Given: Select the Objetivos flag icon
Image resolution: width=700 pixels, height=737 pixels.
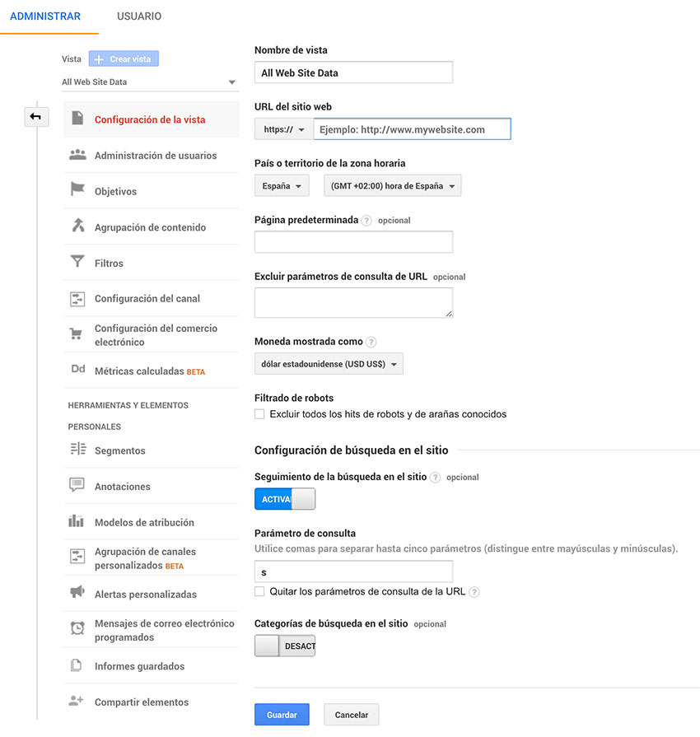Looking at the screenshot, I should pyautogui.click(x=77, y=190).
